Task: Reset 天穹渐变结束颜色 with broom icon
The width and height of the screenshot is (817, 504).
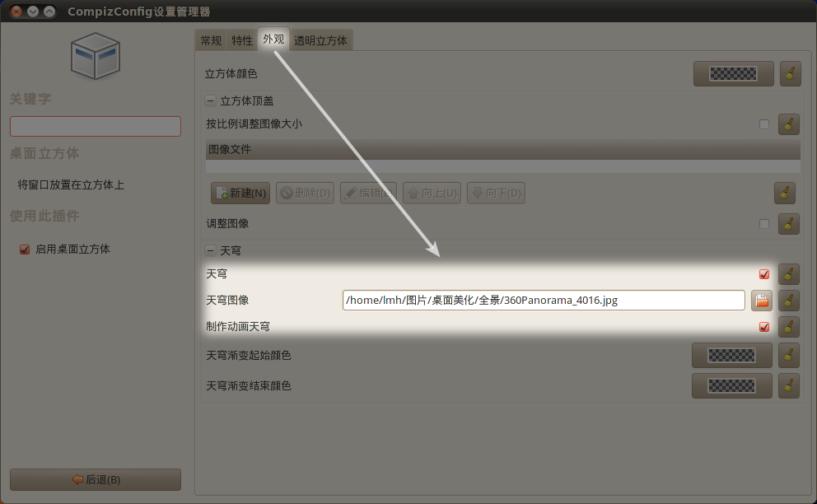Action: [x=788, y=385]
